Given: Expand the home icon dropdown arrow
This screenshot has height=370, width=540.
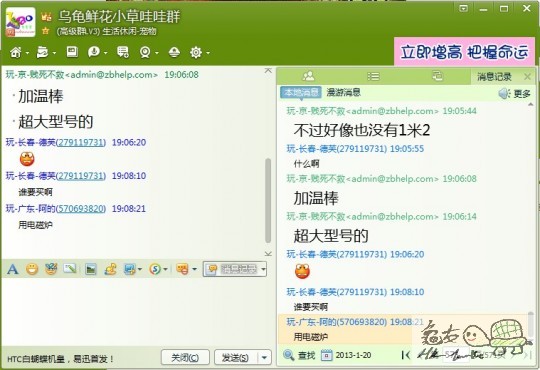Looking at the screenshot, I should (x=27, y=53).
